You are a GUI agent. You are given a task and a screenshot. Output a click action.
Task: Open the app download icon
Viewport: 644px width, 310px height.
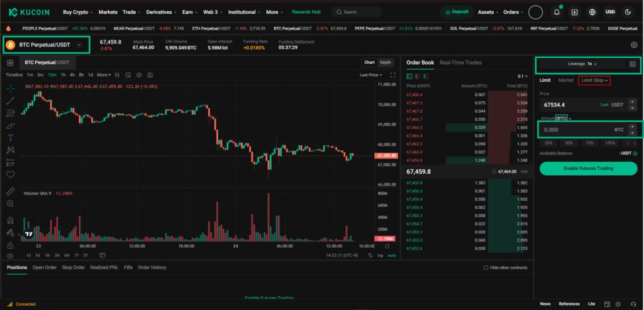pyautogui.click(x=575, y=13)
